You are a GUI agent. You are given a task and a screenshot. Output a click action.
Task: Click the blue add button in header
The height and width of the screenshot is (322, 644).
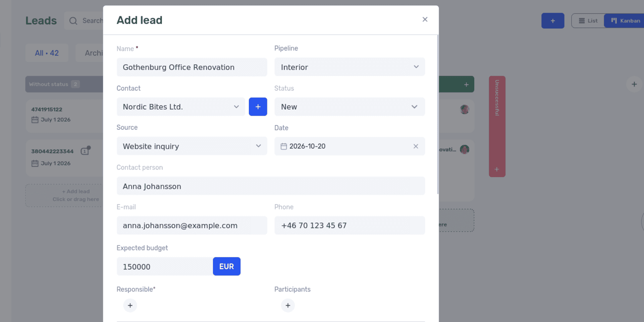(x=553, y=21)
